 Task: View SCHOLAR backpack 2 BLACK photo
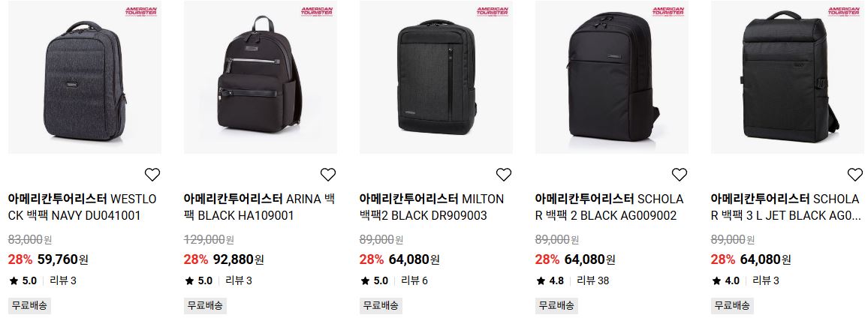(x=612, y=76)
